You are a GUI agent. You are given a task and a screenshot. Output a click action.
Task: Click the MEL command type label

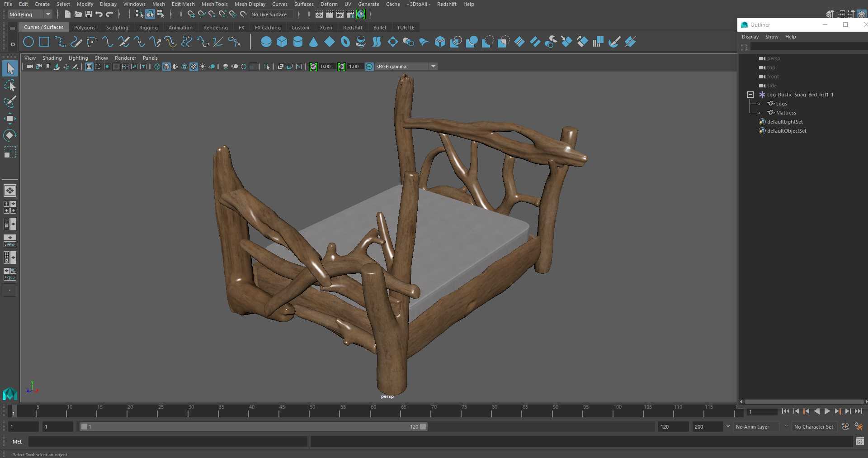17,442
